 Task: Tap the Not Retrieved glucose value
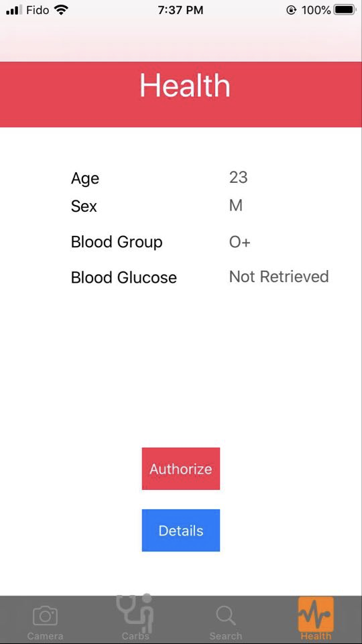[279, 276]
